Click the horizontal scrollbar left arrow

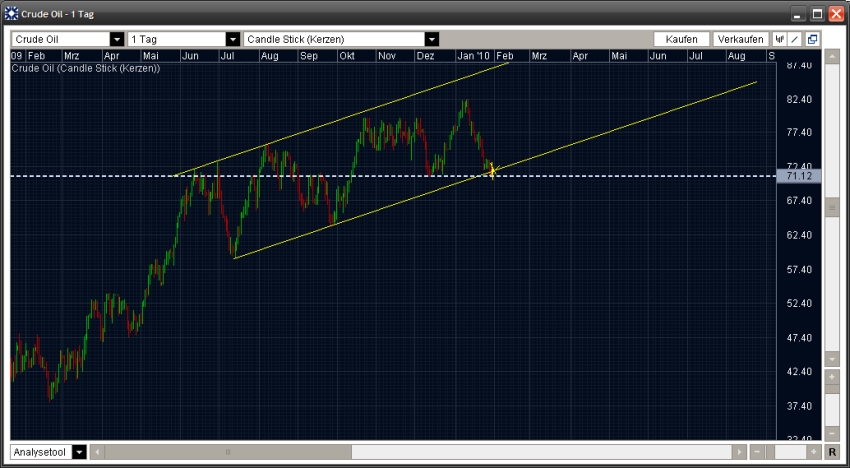[x=98, y=452]
